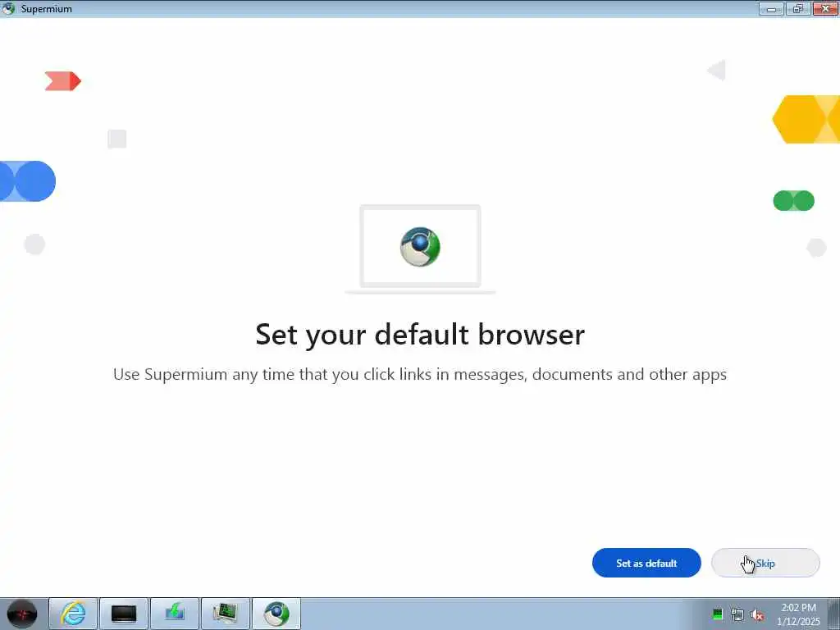The image size is (840, 630).
Task: Click the Show desktop strip
Action: (834, 614)
